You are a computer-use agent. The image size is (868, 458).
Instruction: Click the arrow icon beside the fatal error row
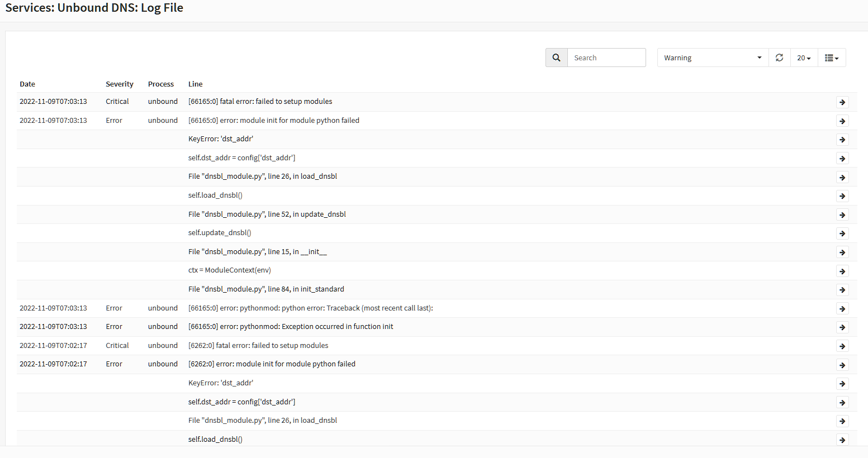tap(842, 102)
